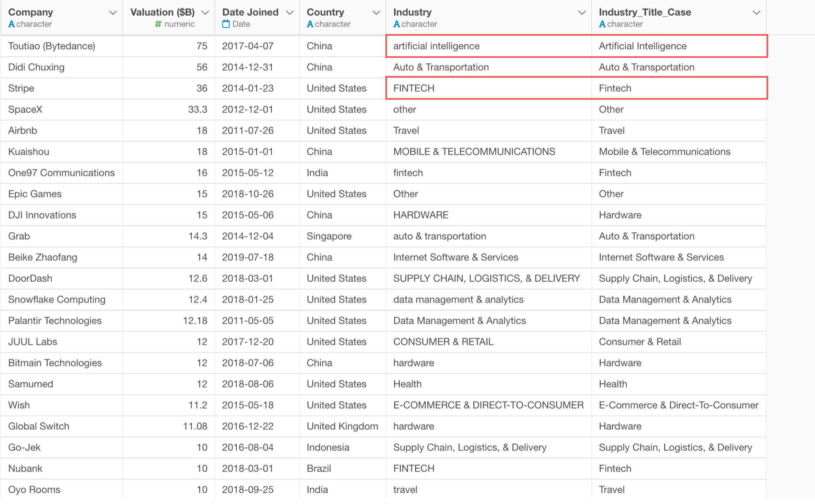
Task: Open the Industry column dropdown chevron
Action: pos(581,13)
